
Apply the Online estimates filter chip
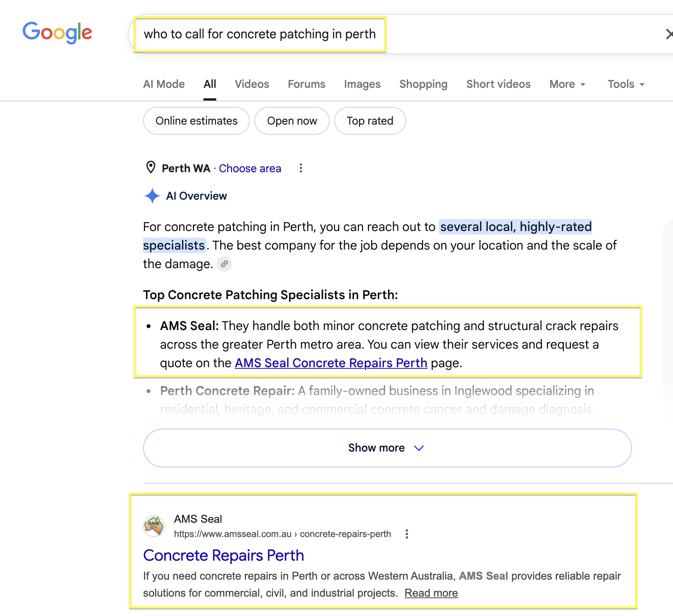pyautogui.click(x=196, y=121)
